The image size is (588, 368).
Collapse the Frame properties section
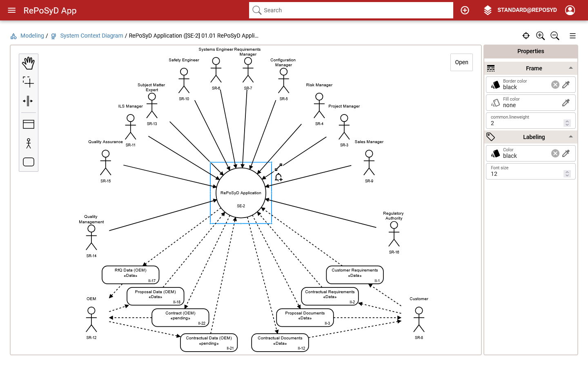pos(570,68)
